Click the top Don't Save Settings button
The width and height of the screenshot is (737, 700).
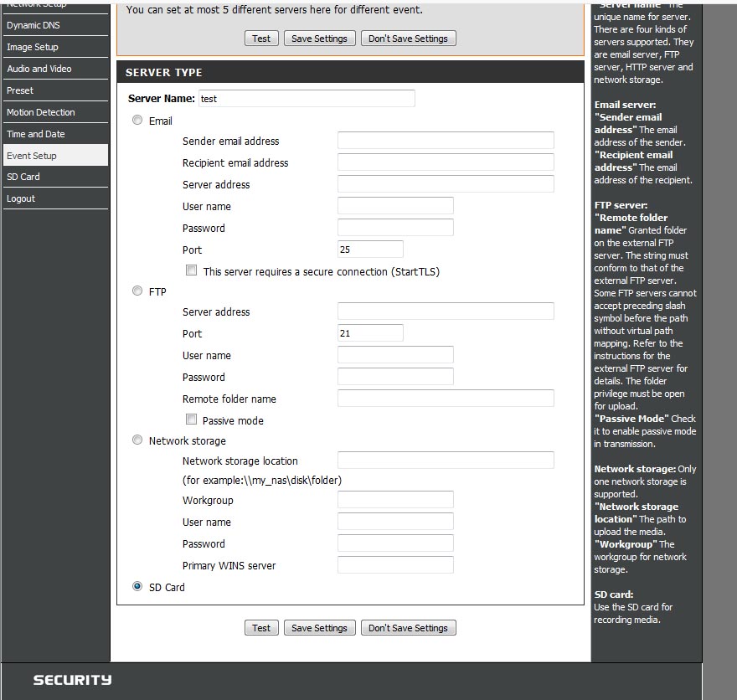(408, 39)
